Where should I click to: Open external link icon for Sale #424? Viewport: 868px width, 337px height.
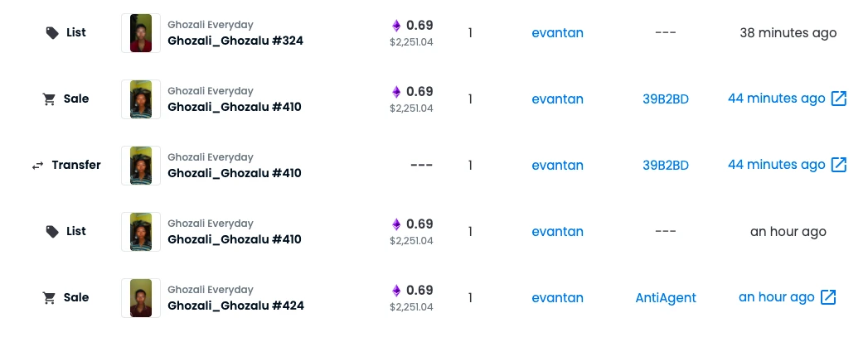828,297
